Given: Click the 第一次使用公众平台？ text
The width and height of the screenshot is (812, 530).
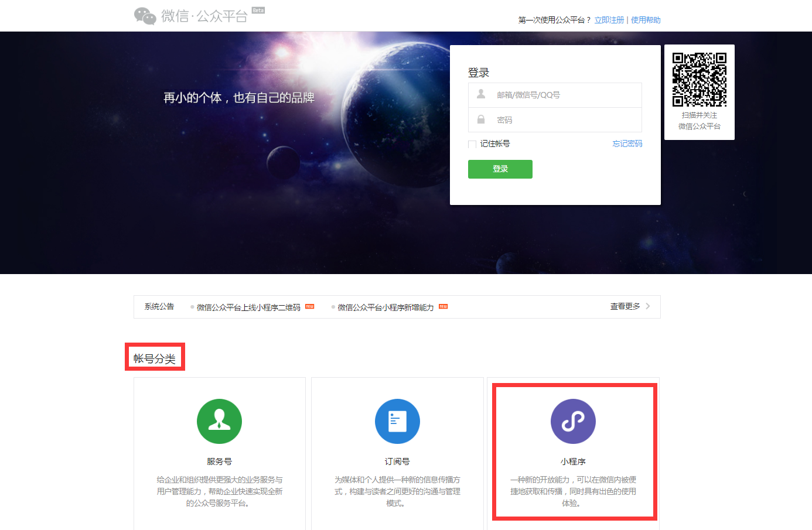Looking at the screenshot, I should (554, 20).
